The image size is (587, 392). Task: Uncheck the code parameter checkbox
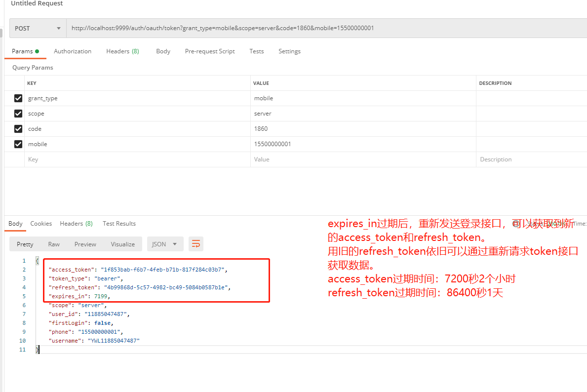click(x=18, y=128)
